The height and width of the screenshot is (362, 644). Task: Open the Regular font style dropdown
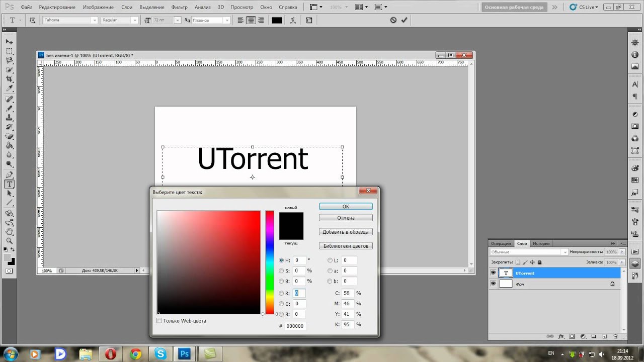click(134, 20)
